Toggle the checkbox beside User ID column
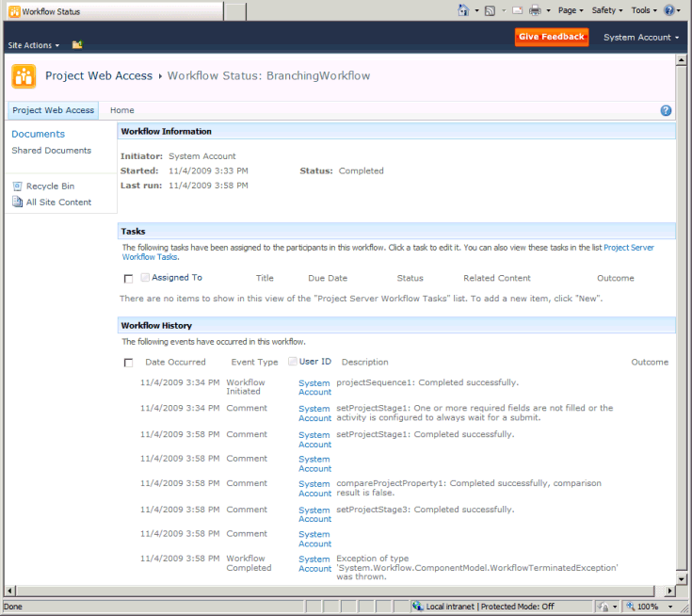The image size is (692, 616). (x=292, y=361)
